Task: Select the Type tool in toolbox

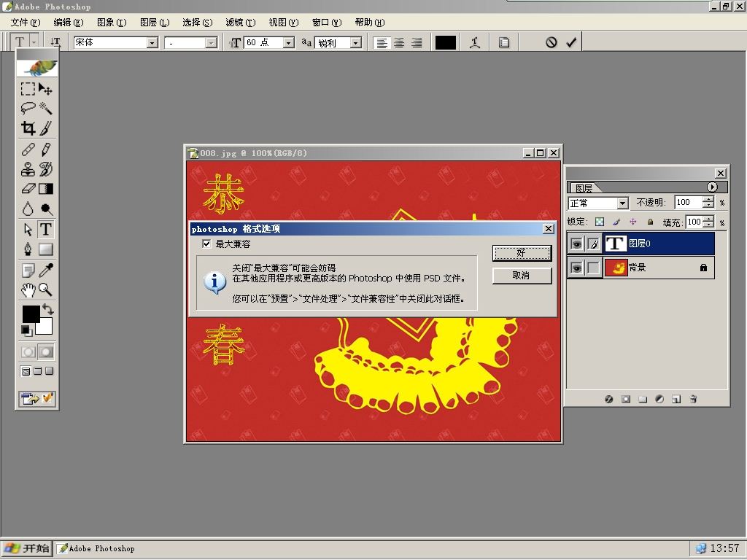Action: [x=46, y=230]
